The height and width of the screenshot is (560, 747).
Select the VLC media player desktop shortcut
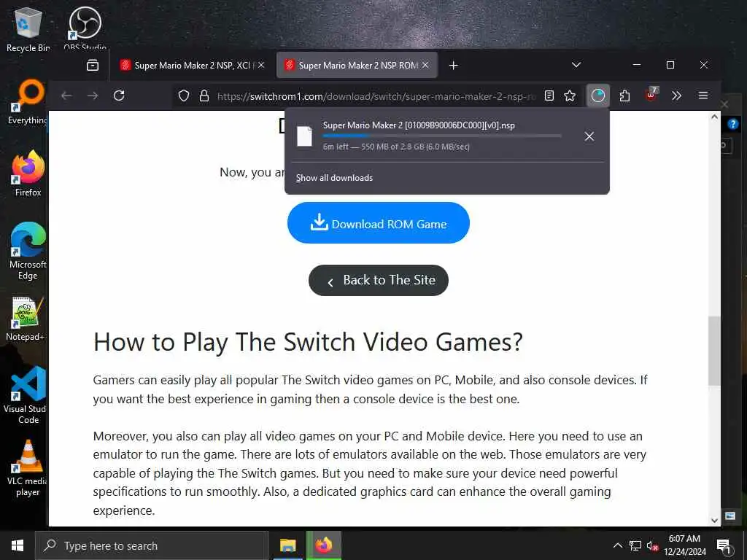(28, 468)
